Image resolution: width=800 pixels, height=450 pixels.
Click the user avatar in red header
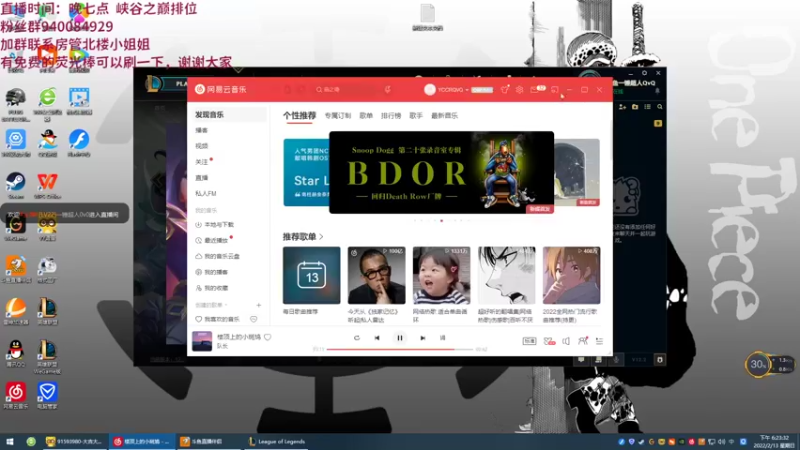coord(430,90)
